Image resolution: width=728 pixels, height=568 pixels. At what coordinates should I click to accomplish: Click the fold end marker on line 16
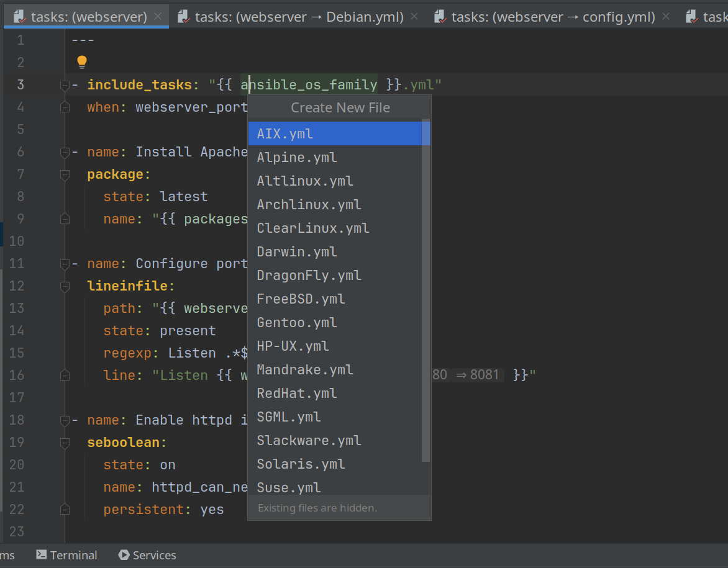pyautogui.click(x=65, y=376)
